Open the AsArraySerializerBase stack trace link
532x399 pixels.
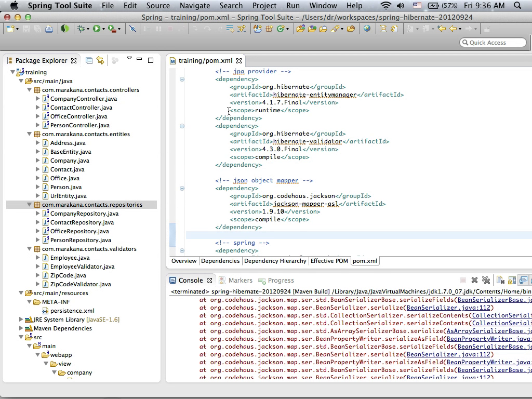(489, 331)
